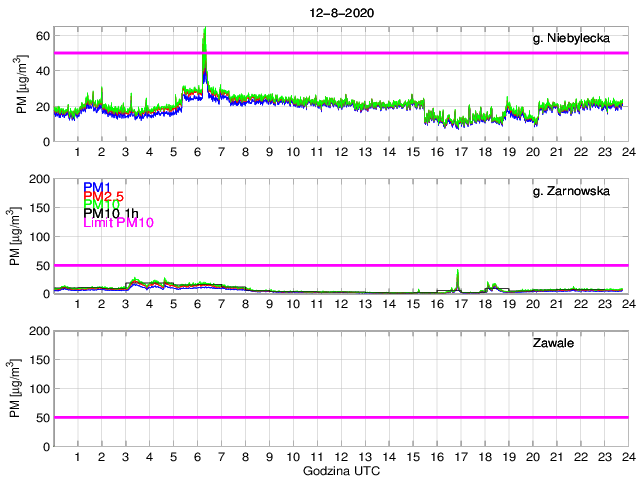Click the 200 tick on the Zarnowska plot y-axis
Screen dimensions: 640x480
[40, 179]
